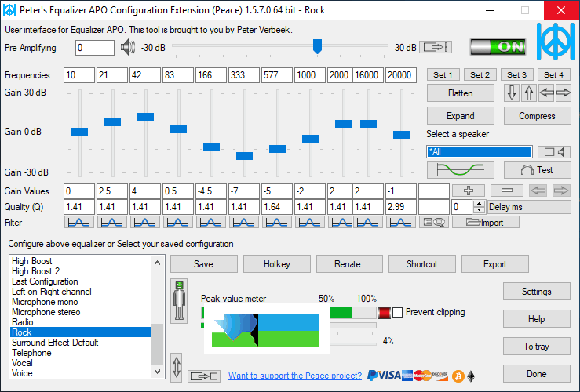Click the Flatten button

coord(460,93)
